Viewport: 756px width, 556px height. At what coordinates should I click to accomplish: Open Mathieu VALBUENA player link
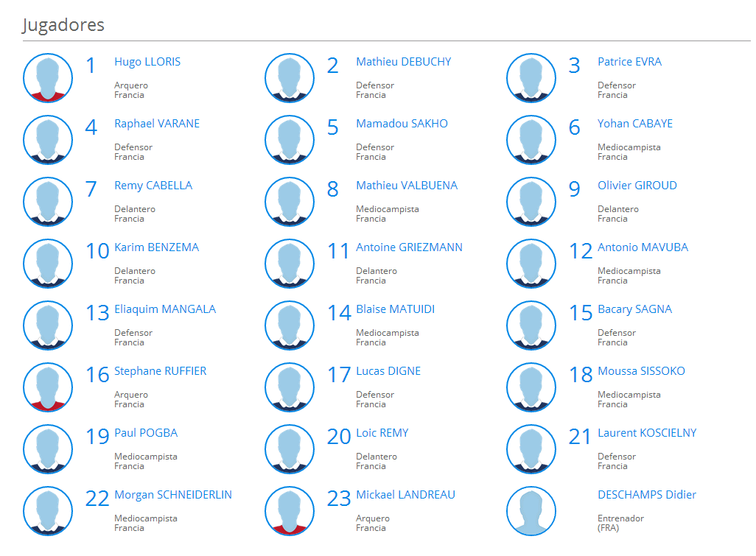[x=407, y=186]
